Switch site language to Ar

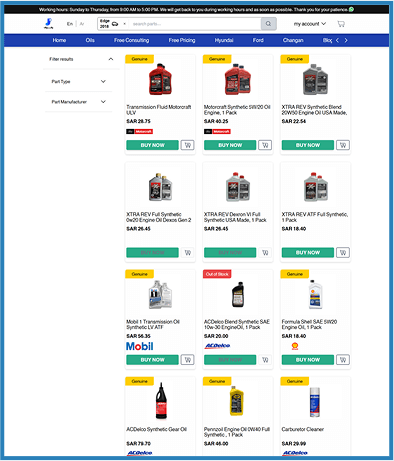tap(82, 24)
